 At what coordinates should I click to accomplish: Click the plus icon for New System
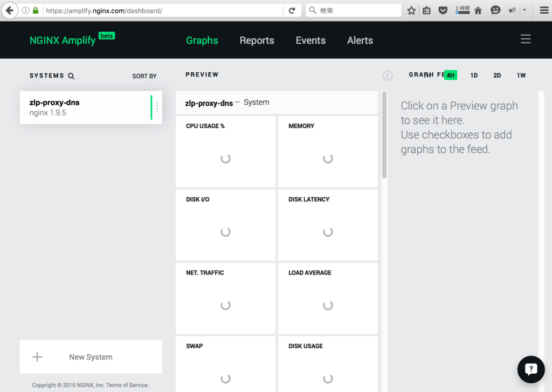point(37,357)
